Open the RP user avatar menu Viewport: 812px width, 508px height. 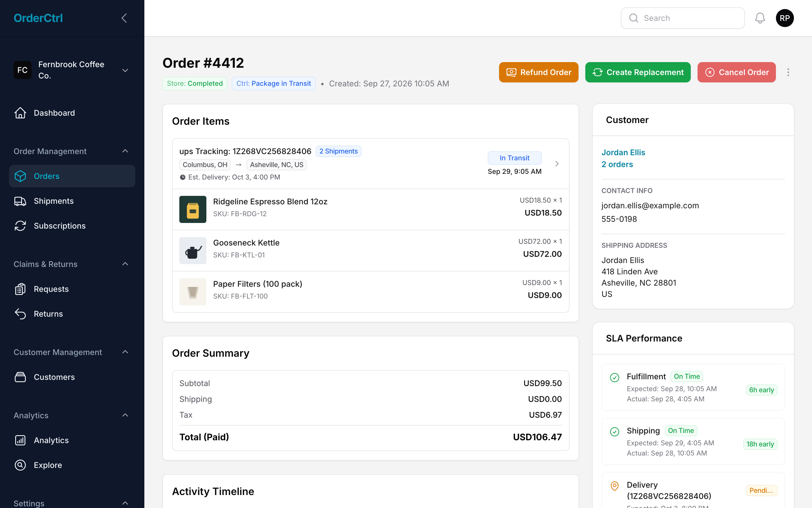point(784,18)
